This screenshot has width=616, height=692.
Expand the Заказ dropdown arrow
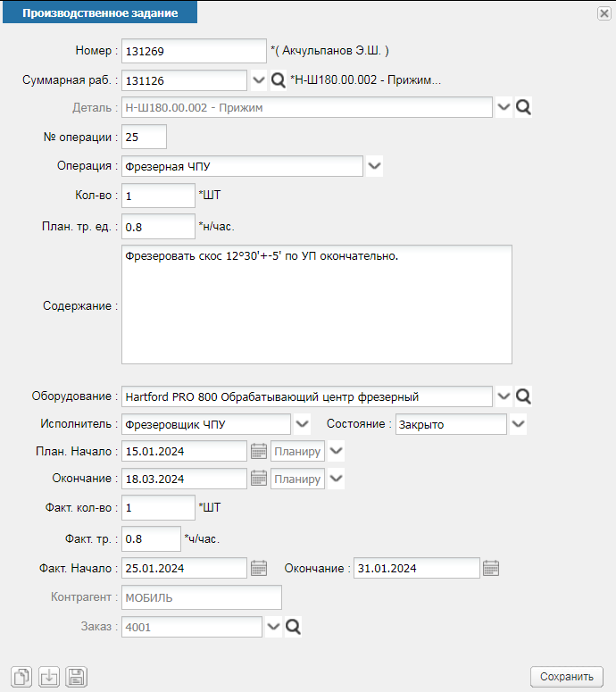point(273,627)
